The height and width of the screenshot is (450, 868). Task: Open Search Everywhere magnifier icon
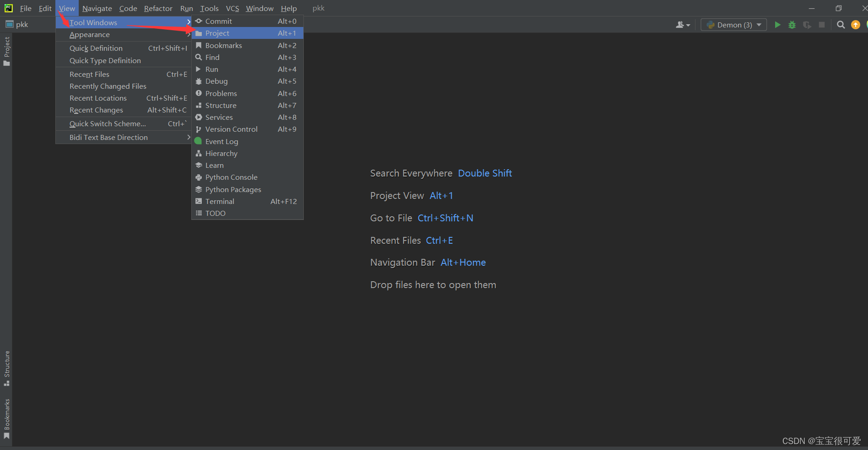(841, 25)
